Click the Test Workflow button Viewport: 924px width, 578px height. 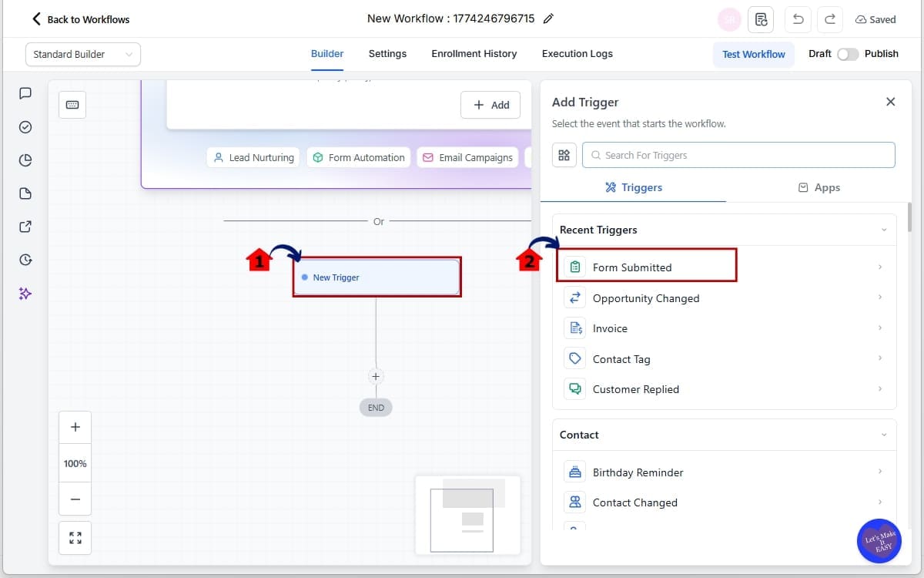[754, 54]
